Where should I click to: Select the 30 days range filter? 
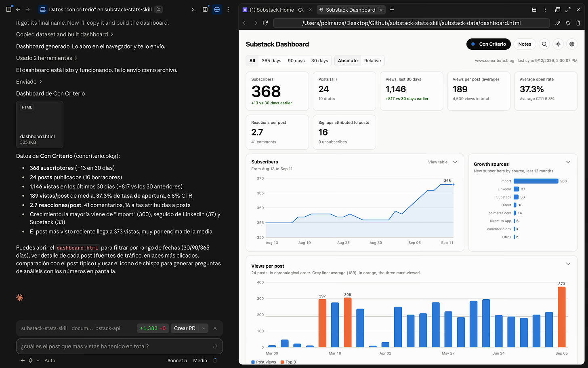(319, 61)
